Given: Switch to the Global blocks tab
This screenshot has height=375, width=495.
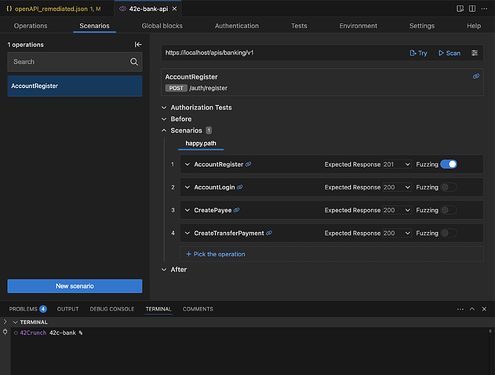Looking at the screenshot, I should 162,26.
